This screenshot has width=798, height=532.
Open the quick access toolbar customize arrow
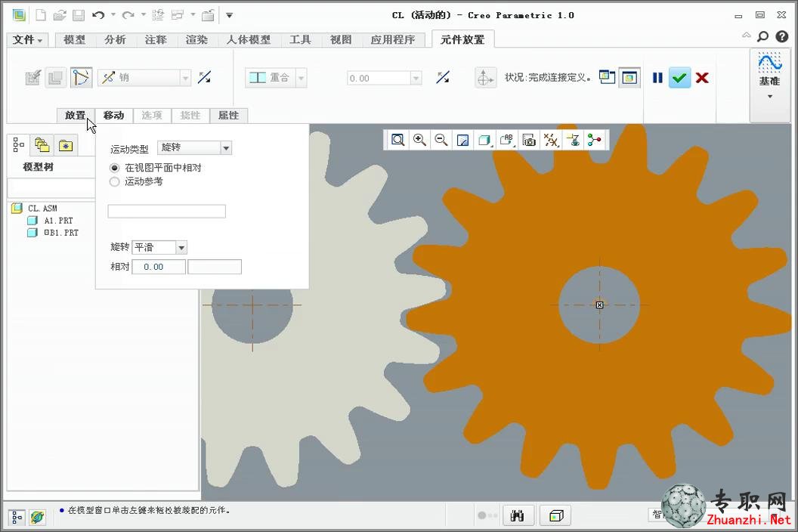(x=230, y=15)
